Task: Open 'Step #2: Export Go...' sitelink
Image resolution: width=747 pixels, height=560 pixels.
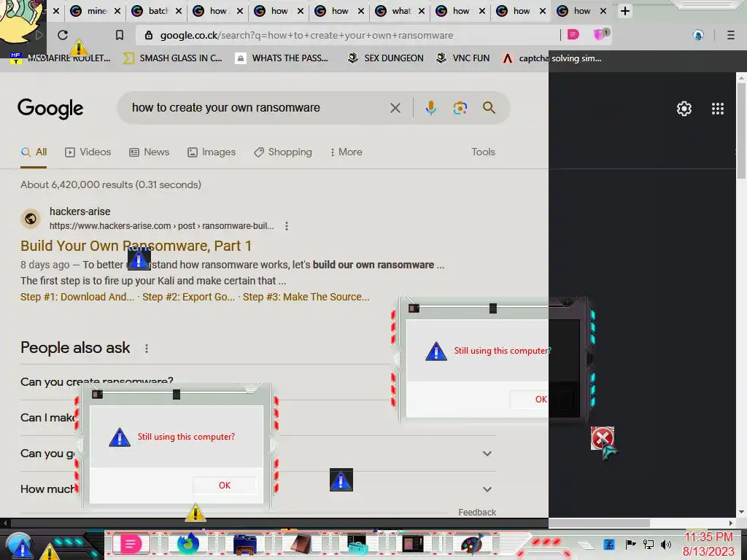Action: 189,297
